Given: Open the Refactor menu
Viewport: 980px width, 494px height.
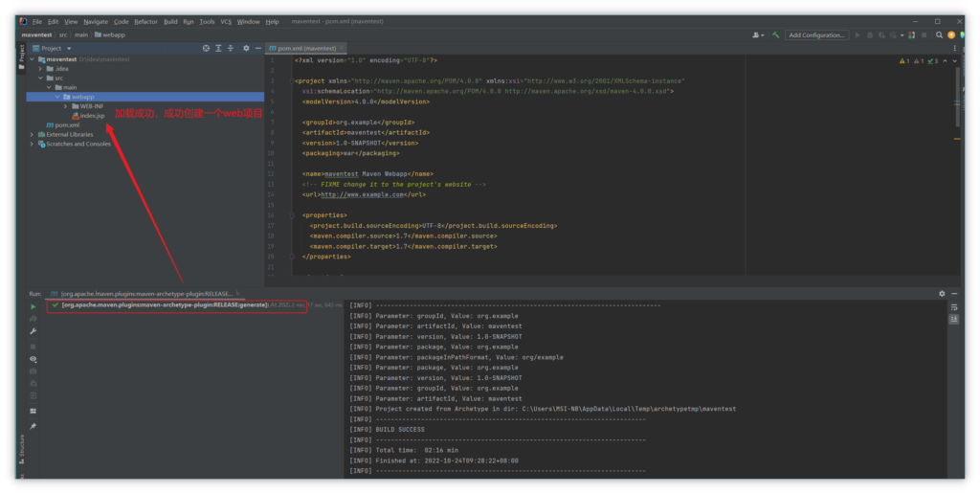Looking at the screenshot, I should coord(145,21).
